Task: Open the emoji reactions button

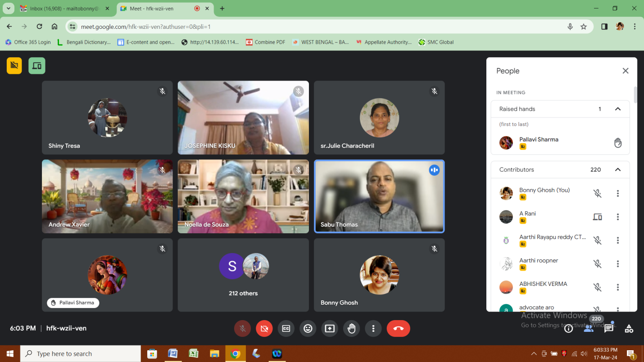Action: click(x=308, y=329)
